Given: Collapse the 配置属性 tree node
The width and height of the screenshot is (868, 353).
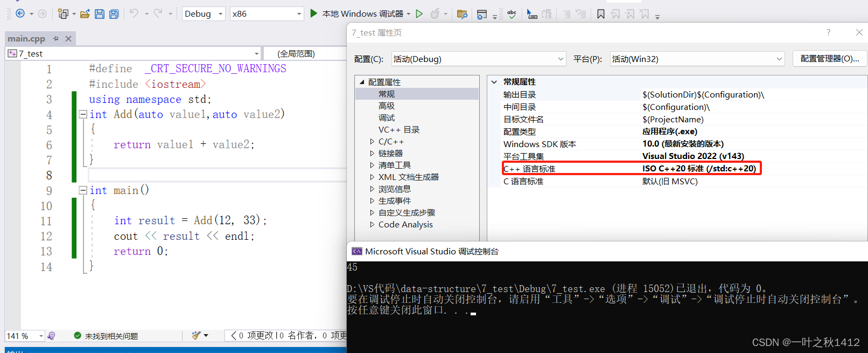Looking at the screenshot, I should 362,82.
